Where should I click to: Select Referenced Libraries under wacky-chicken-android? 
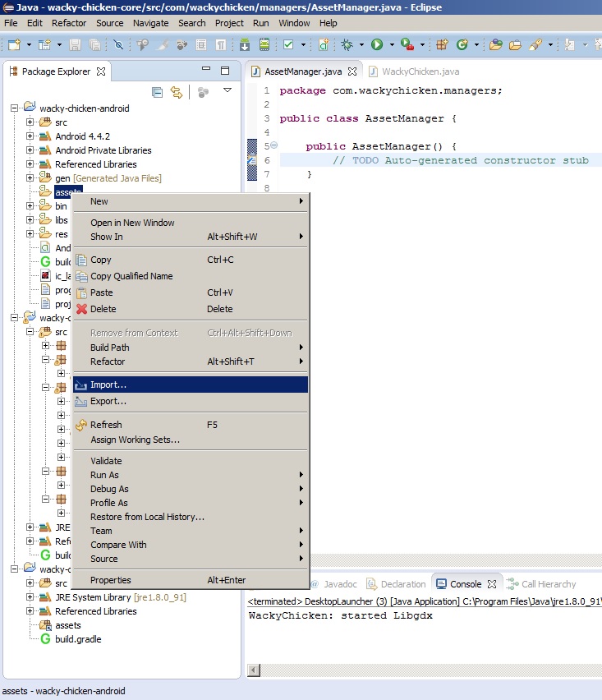(x=95, y=164)
